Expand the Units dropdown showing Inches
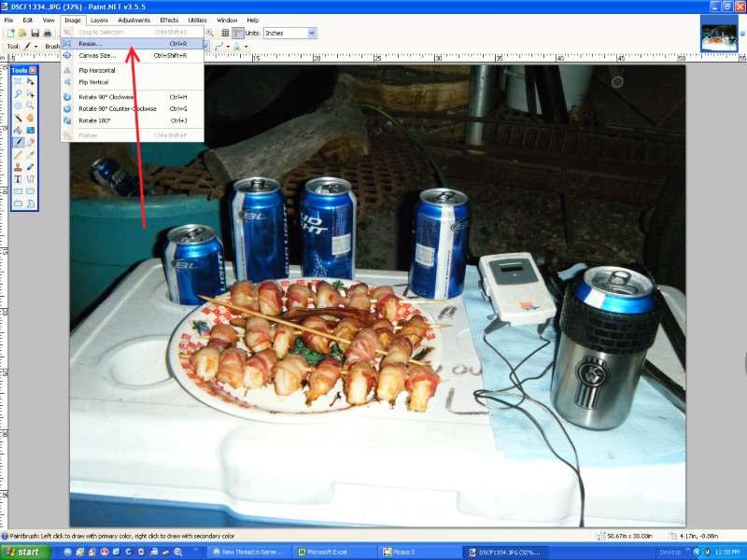 [311, 33]
